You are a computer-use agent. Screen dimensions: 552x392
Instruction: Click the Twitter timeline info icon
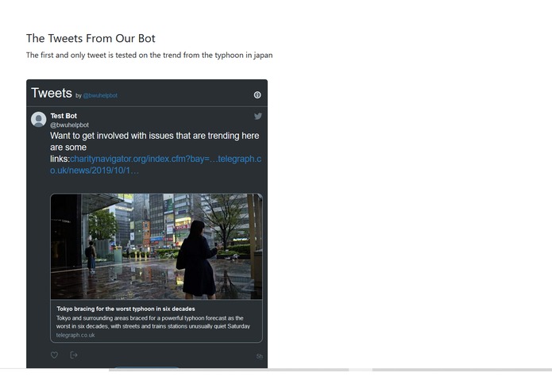coord(257,95)
